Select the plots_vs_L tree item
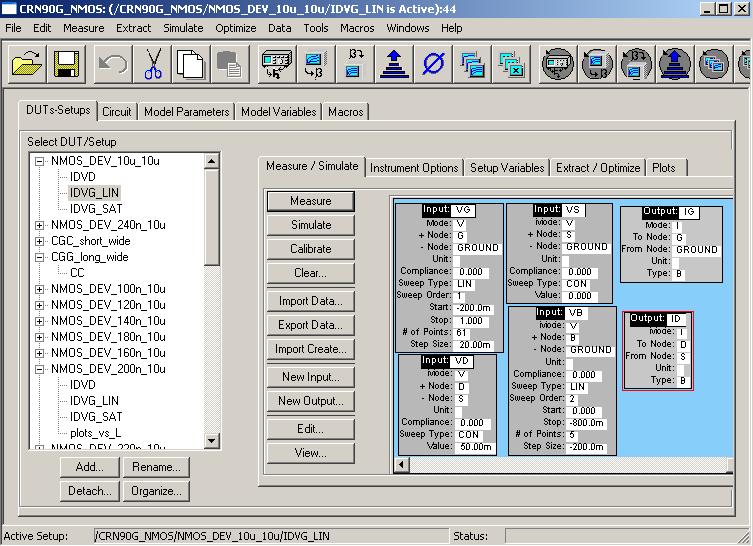The height and width of the screenshot is (546, 753). (96, 433)
